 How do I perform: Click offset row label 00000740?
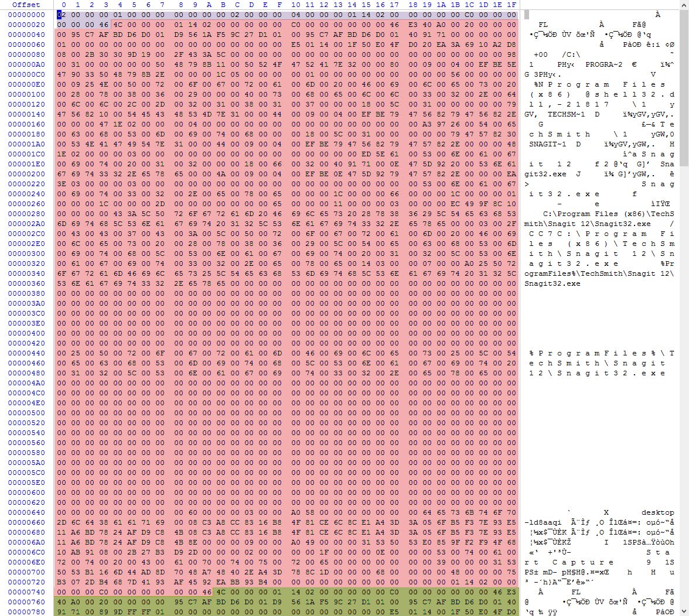[26, 593]
